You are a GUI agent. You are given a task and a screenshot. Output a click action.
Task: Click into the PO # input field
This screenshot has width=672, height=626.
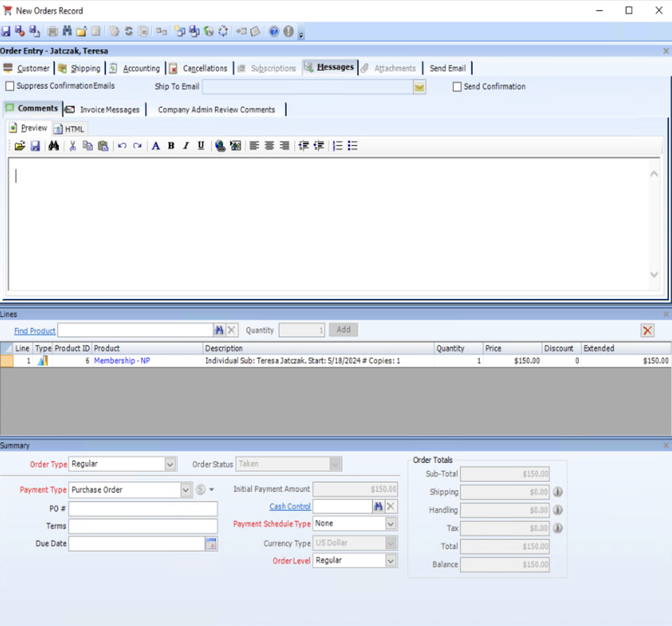click(143, 509)
